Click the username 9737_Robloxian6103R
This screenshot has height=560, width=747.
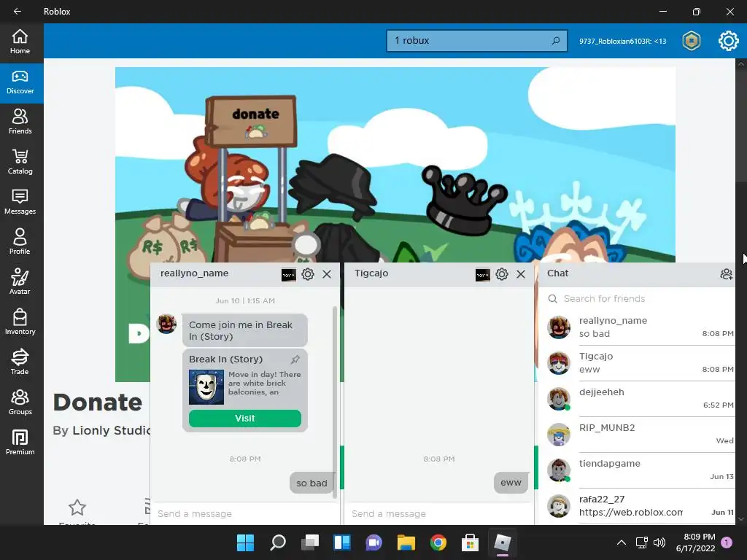(623, 41)
